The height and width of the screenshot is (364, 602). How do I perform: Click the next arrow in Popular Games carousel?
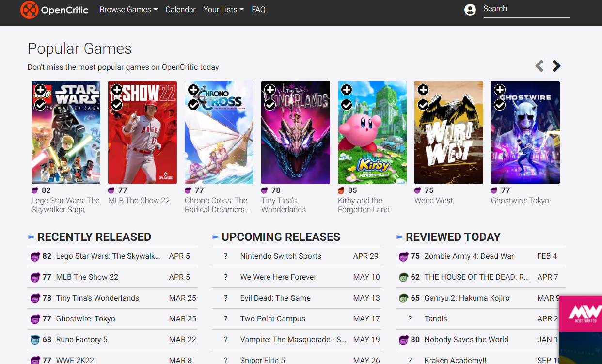[556, 66]
